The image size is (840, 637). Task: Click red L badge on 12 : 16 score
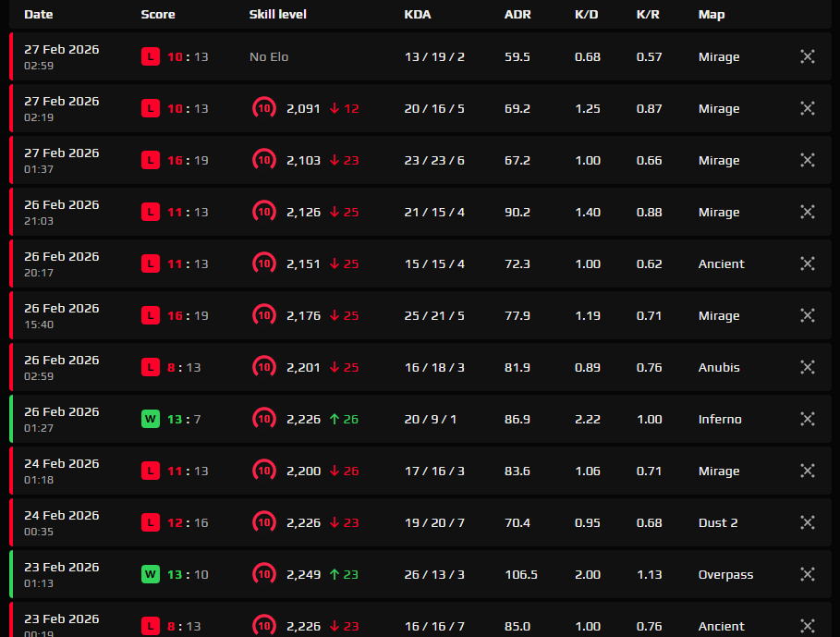(x=151, y=523)
